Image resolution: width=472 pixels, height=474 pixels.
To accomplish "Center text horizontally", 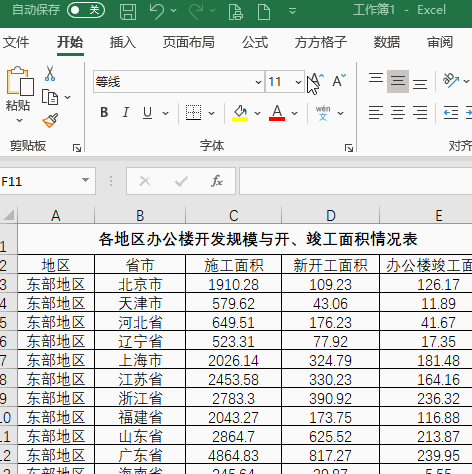I will tap(398, 113).
